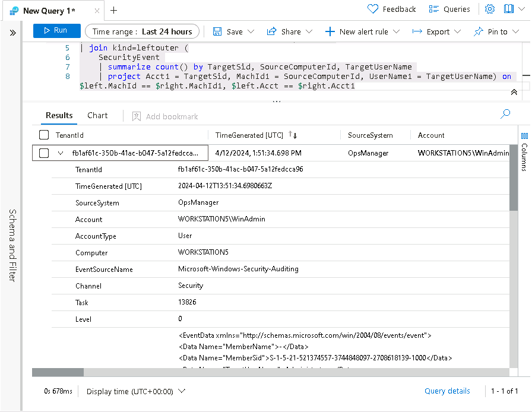The width and height of the screenshot is (532, 412).
Task: Click the Computer value WORKSTATION5
Action: coord(203,252)
